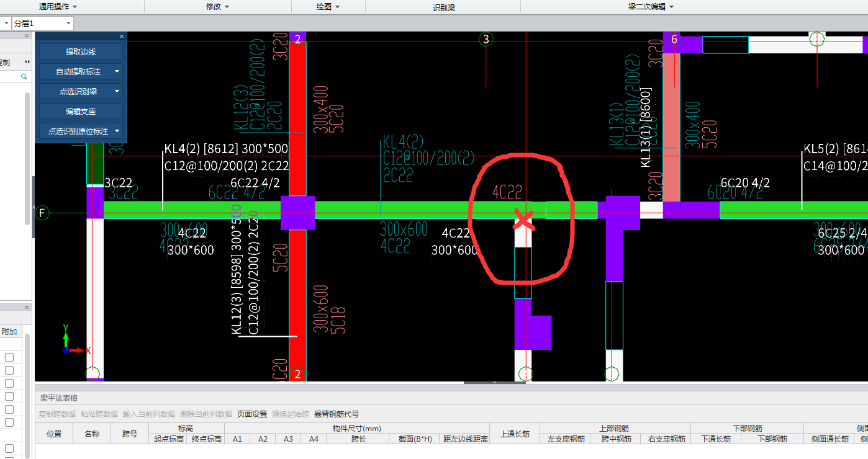Click the 距左边线距离 column header
Image resolution: width=868 pixels, height=459 pixels.
[466, 439]
